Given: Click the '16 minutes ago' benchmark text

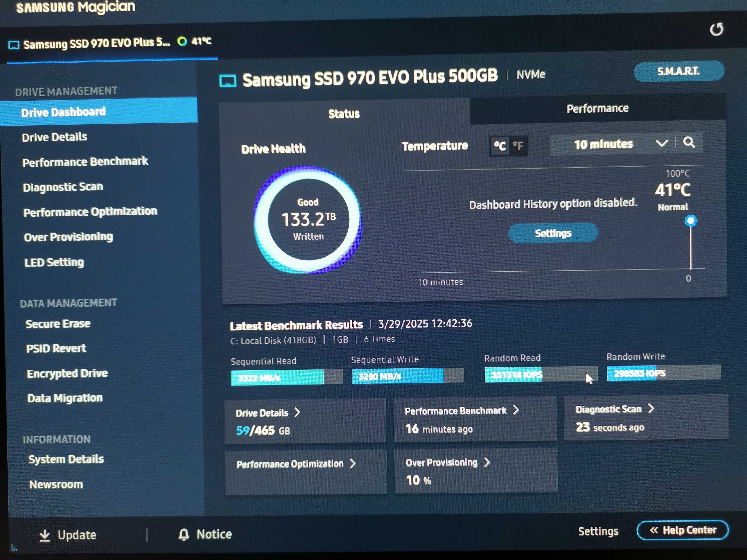Looking at the screenshot, I should [439, 429].
